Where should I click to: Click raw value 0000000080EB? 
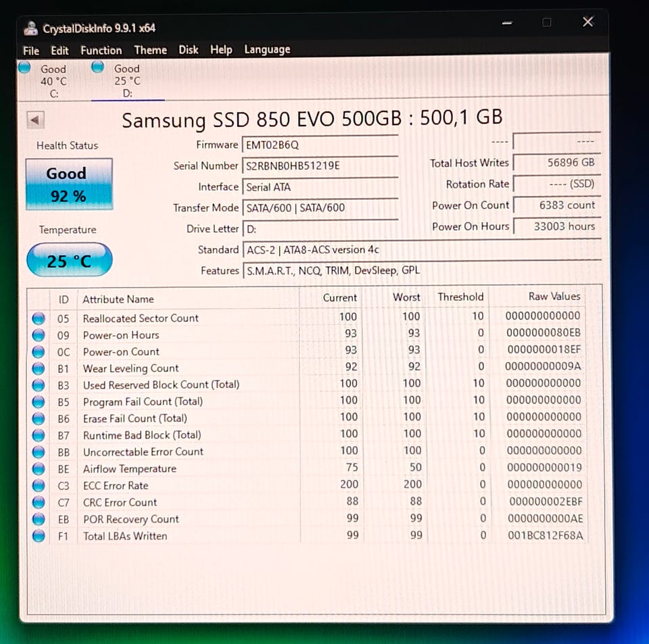click(544, 332)
